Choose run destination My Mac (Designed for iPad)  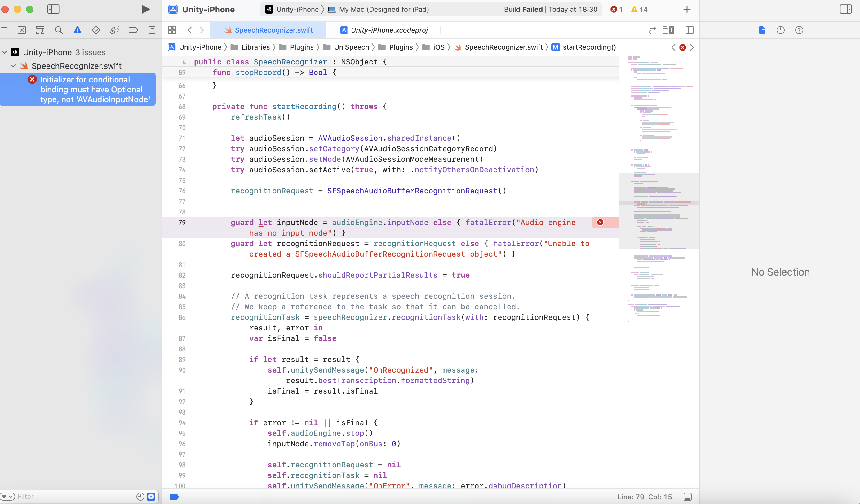[x=379, y=10]
